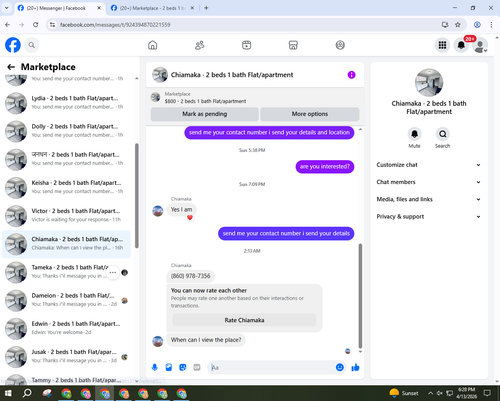Click More options button
500x401 pixels.
310,114
